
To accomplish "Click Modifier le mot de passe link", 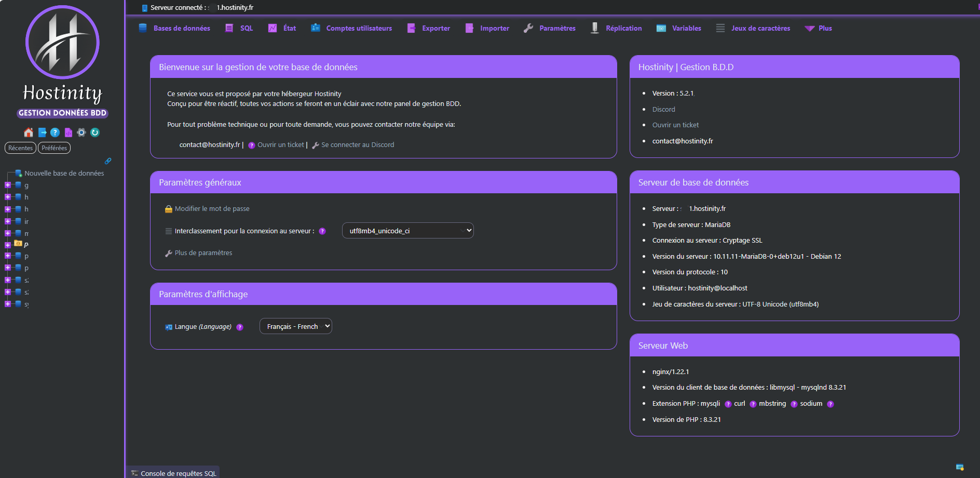I will coord(212,209).
